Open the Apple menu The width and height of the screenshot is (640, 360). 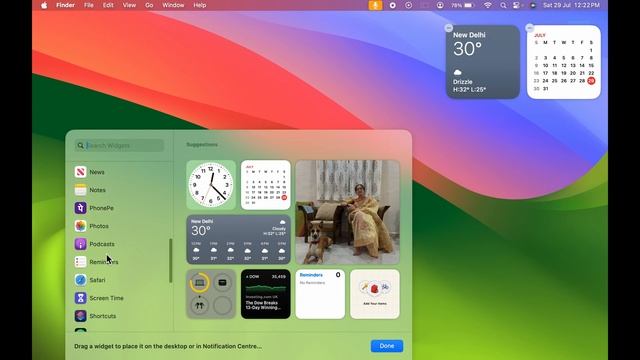44,5
